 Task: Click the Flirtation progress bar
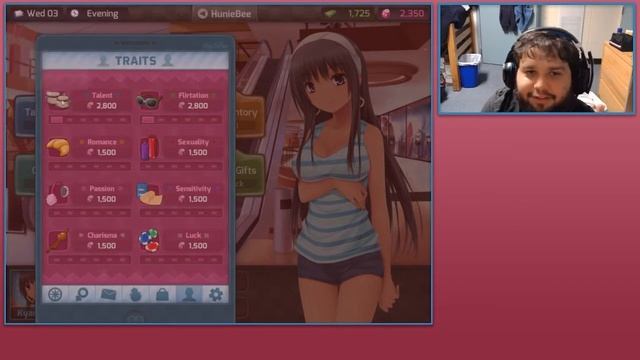(181, 120)
